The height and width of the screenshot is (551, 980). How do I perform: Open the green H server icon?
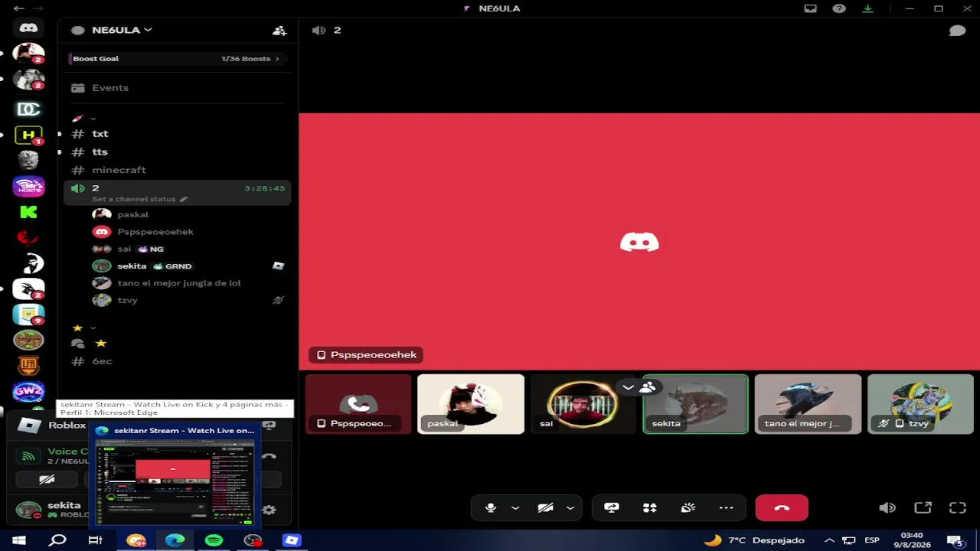point(28,135)
